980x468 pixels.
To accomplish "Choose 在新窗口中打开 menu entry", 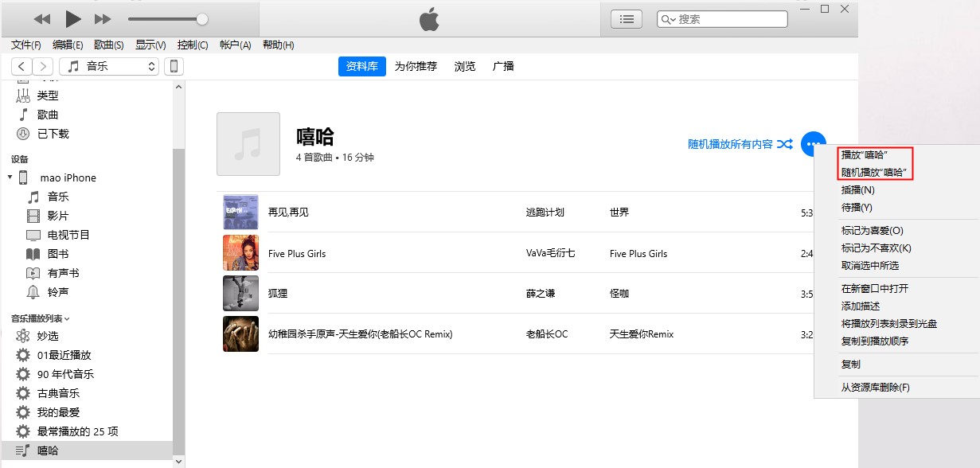I will click(875, 289).
